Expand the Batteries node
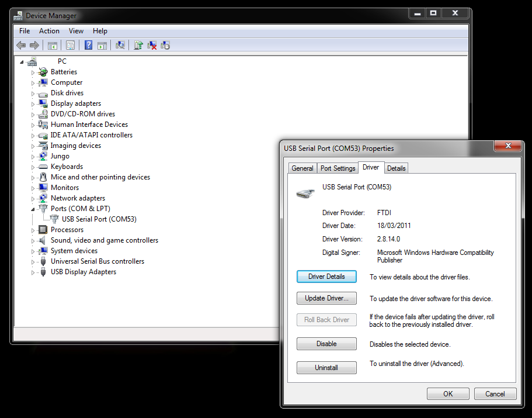Viewport: 532px width, 418px height. point(33,72)
